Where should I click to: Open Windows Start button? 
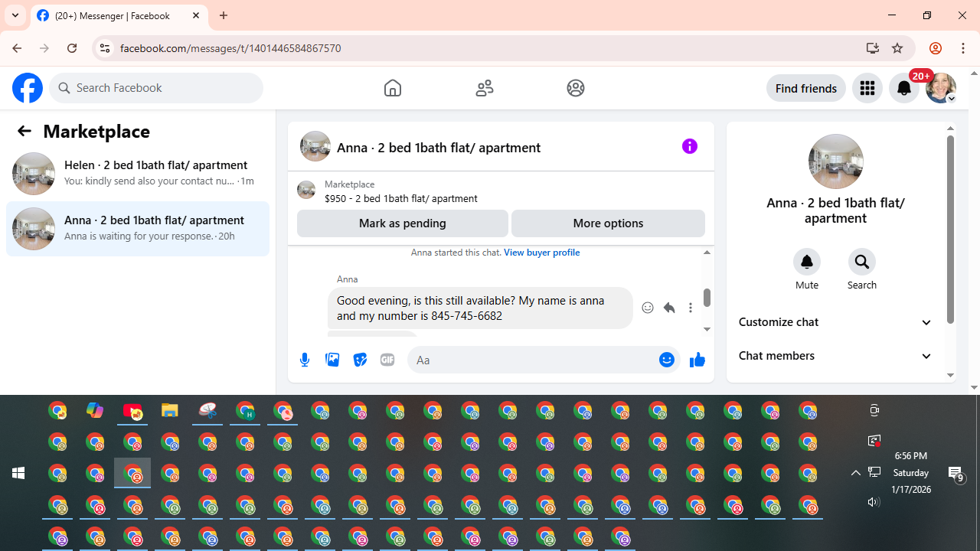18,473
